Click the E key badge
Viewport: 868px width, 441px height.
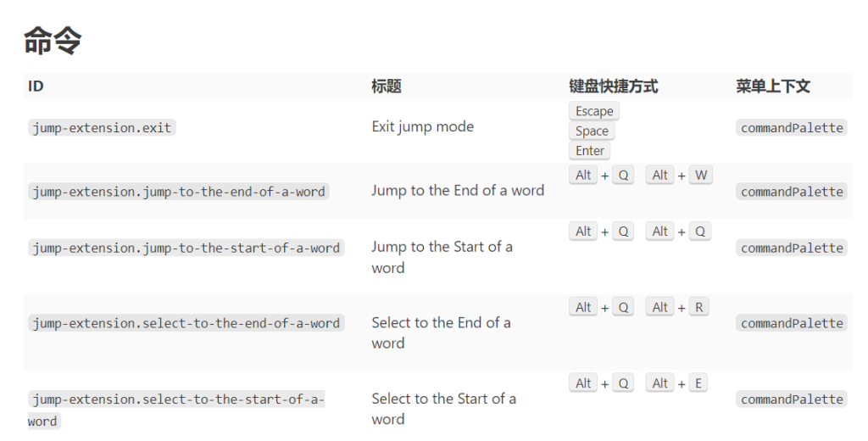tap(698, 383)
